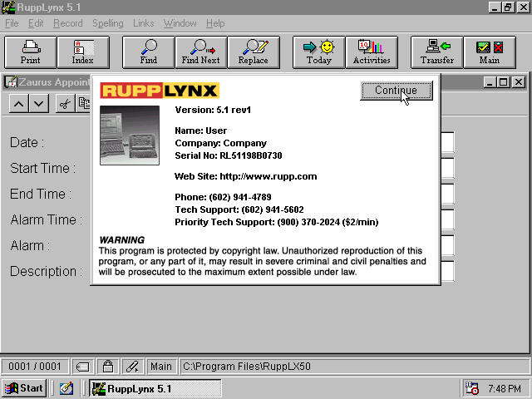Click the tag icon in status bar
Screen dimensions: 532x399
pyautogui.click(x=83, y=367)
